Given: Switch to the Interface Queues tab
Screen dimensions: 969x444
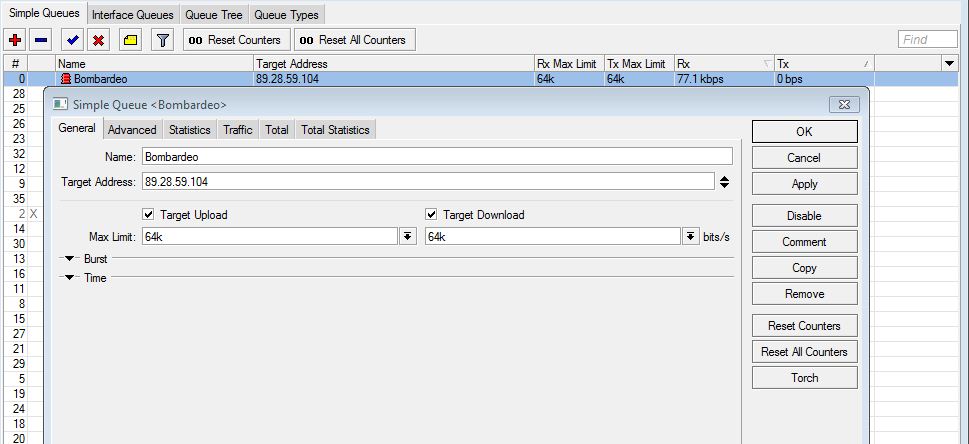Looking at the screenshot, I should 133,14.
